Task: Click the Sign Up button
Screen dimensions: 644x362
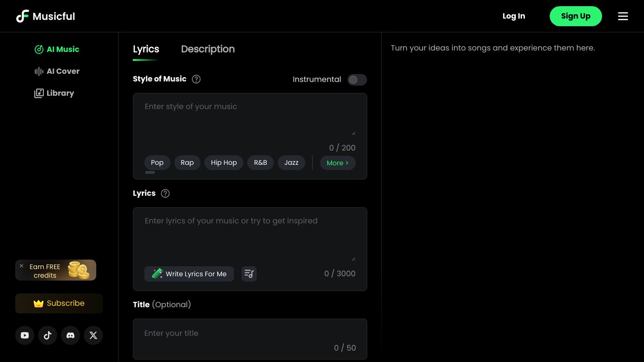Action: click(x=575, y=16)
